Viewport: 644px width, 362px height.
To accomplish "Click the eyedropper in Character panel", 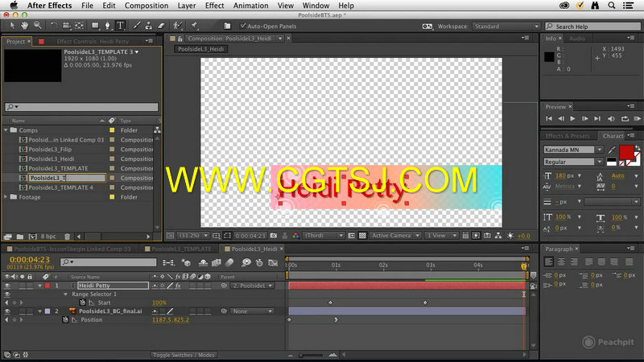I will (612, 150).
